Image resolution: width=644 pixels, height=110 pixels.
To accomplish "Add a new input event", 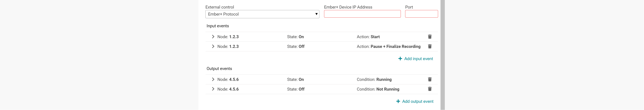I will tap(418, 59).
